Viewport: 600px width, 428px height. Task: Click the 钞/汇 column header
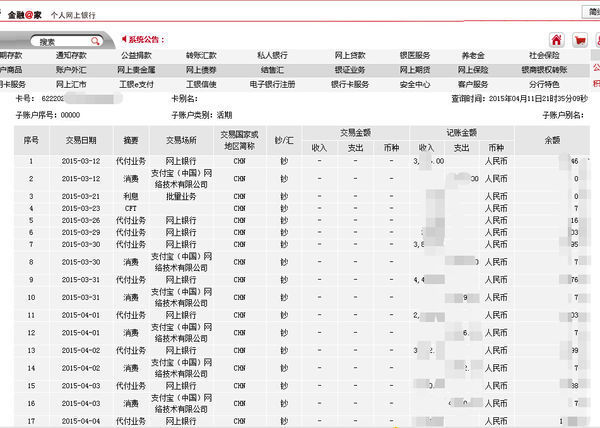pyautogui.click(x=284, y=140)
